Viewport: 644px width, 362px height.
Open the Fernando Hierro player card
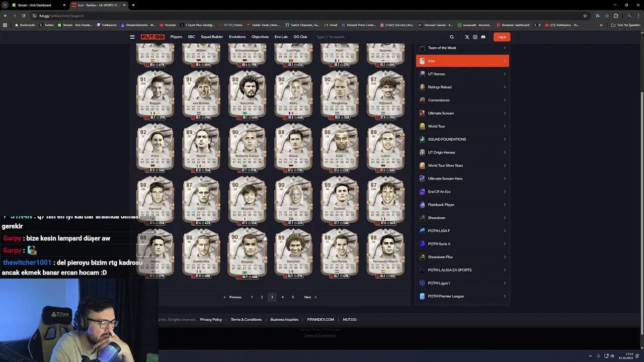click(x=386, y=253)
